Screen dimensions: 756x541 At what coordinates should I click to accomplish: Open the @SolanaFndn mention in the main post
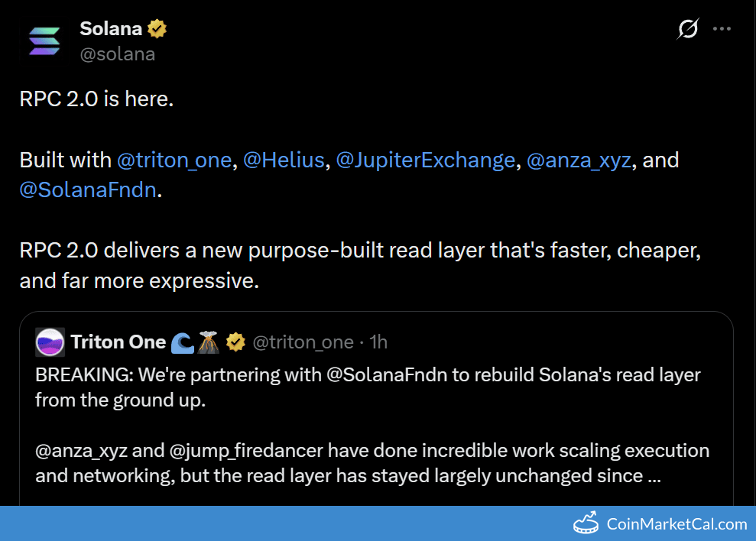[x=88, y=190]
